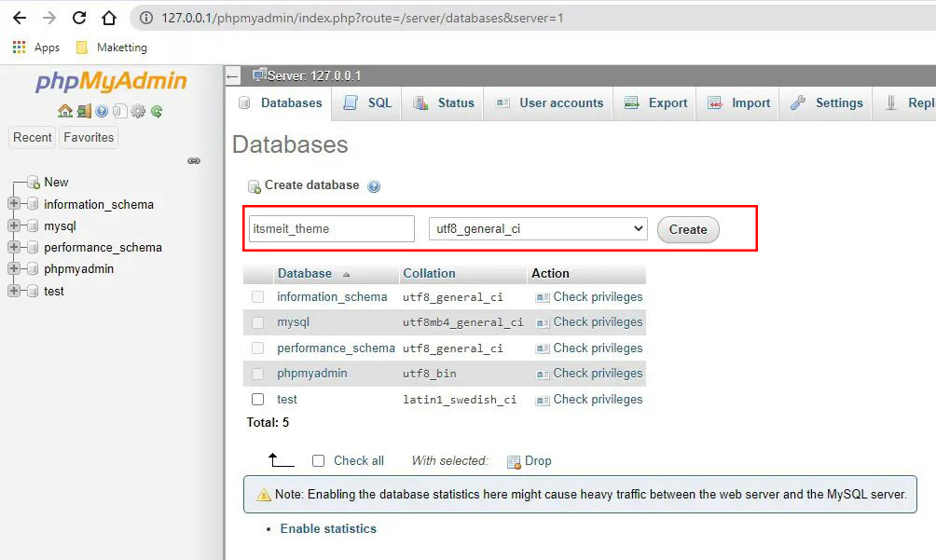Collapse the navigation panel with the arrow handle
The height and width of the screenshot is (560, 936).
pyautogui.click(x=194, y=160)
